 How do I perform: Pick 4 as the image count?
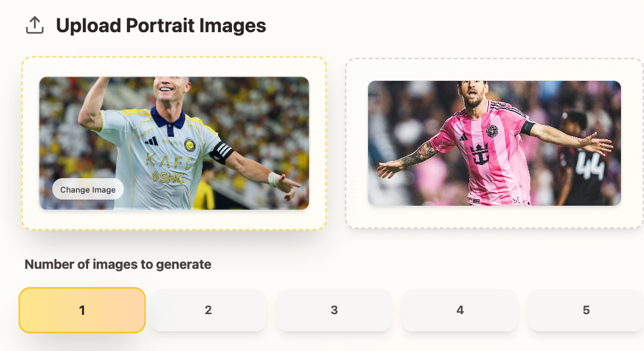point(461,310)
